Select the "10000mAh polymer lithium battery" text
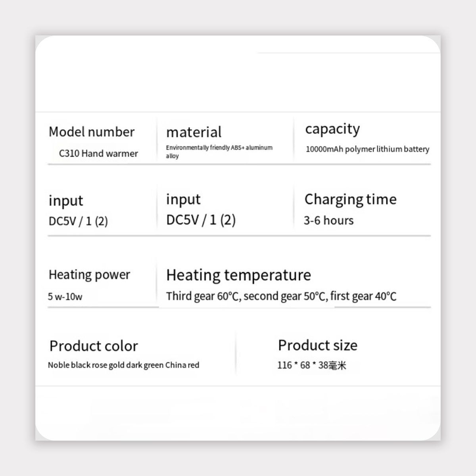Viewport: 476px width, 476px height. click(367, 149)
